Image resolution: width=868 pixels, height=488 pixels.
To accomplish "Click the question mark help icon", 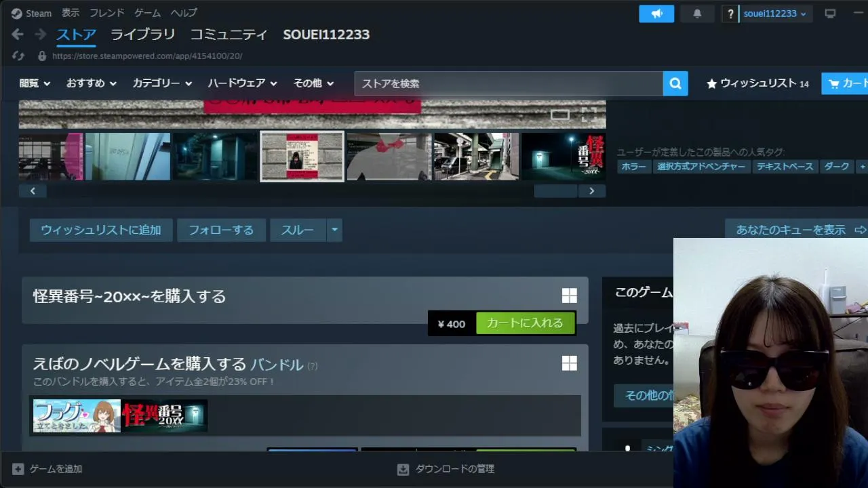I will [x=730, y=14].
